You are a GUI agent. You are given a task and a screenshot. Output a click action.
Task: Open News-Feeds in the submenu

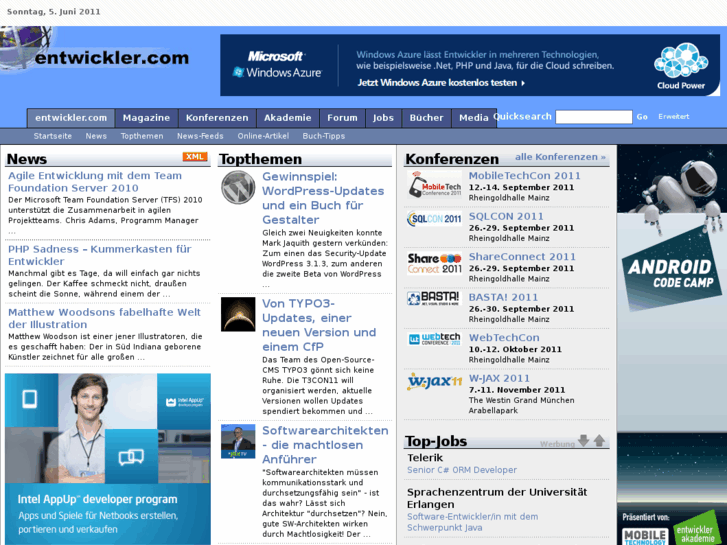(x=200, y=136)
